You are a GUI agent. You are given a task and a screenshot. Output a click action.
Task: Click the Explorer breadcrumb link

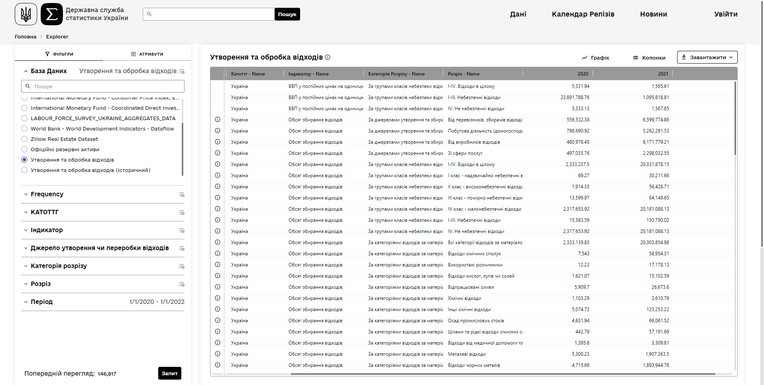(57, 37)
